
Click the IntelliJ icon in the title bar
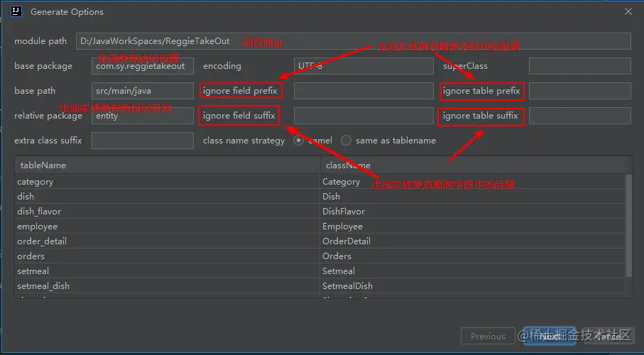pos(16,11)
